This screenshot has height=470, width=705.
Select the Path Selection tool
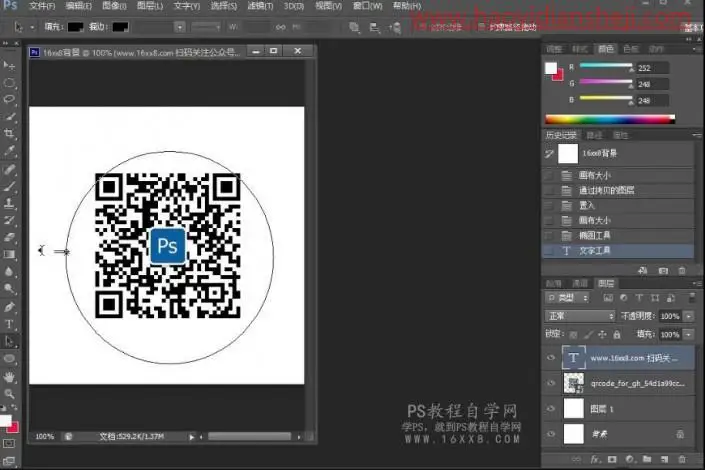(9, 341)
